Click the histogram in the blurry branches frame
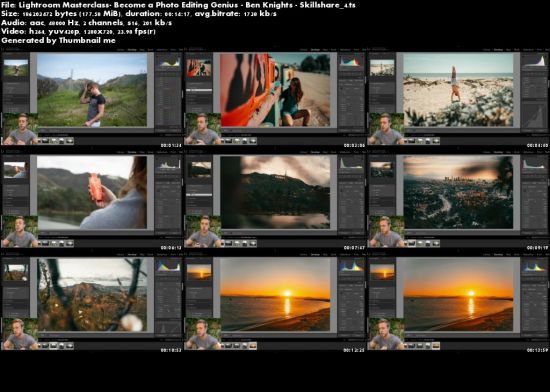The image size is (550, 392). [169, 267]
